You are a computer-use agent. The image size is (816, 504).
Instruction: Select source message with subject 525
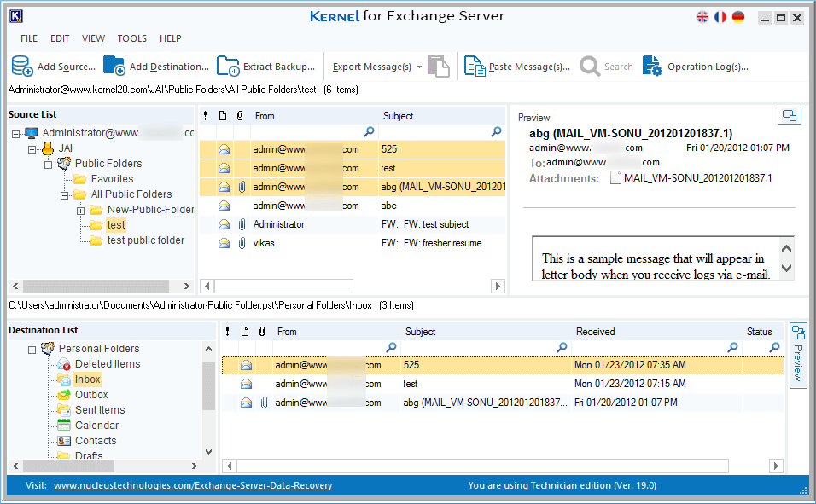coord(353,149)
